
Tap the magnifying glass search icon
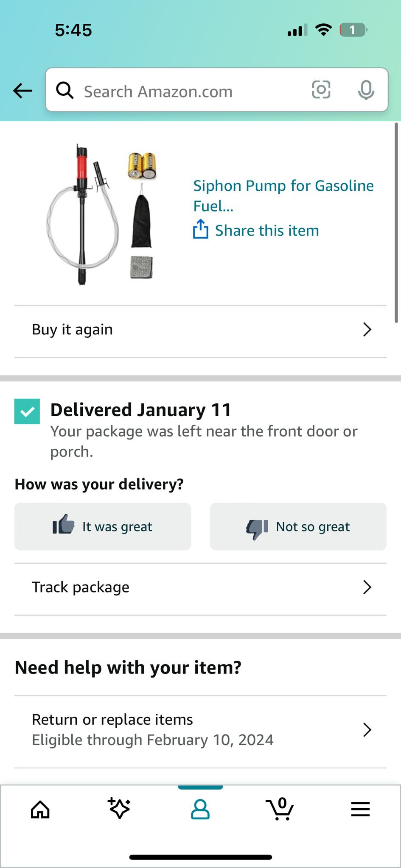tap(65, 90)
